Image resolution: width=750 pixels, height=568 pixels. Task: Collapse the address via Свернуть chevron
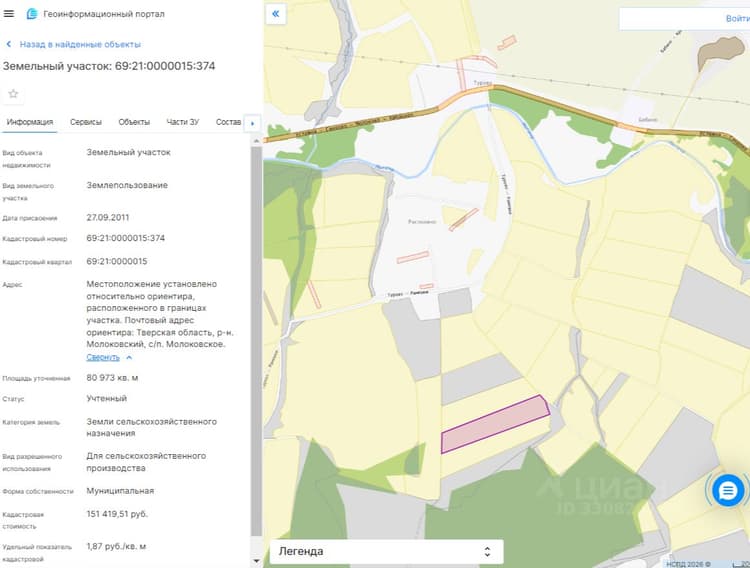point(129,357)
